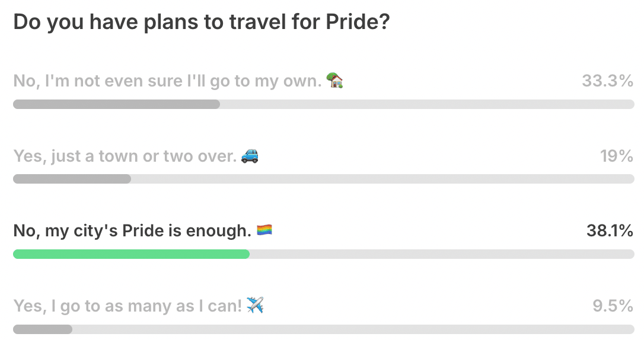Click the rainbow flag emoji
Screen dimensions: 644x340
[x=264, y=230]
